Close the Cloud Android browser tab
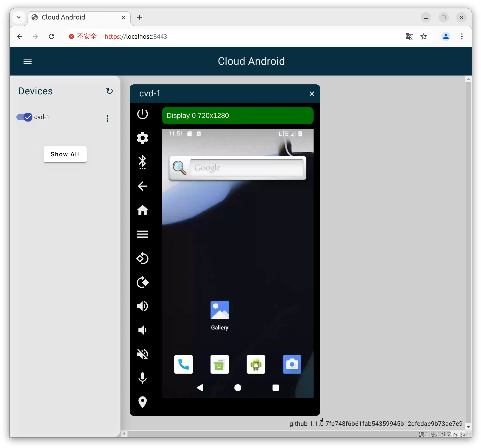 click(123, 17)
